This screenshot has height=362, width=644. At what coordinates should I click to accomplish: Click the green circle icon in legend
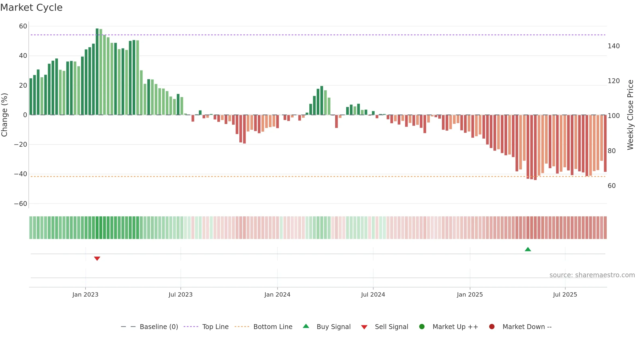(422, 327)
